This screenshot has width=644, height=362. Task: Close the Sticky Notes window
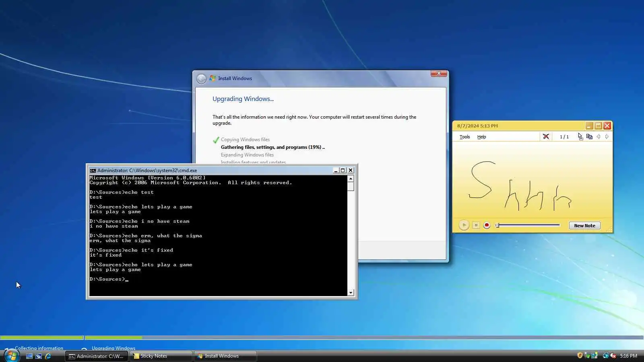[607, 126]
